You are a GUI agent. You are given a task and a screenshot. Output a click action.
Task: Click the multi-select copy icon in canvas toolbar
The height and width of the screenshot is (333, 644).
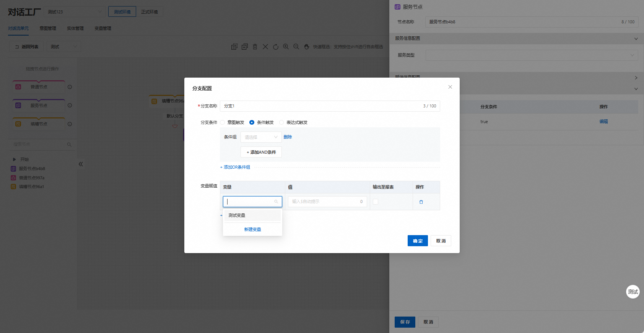point(234,47)
